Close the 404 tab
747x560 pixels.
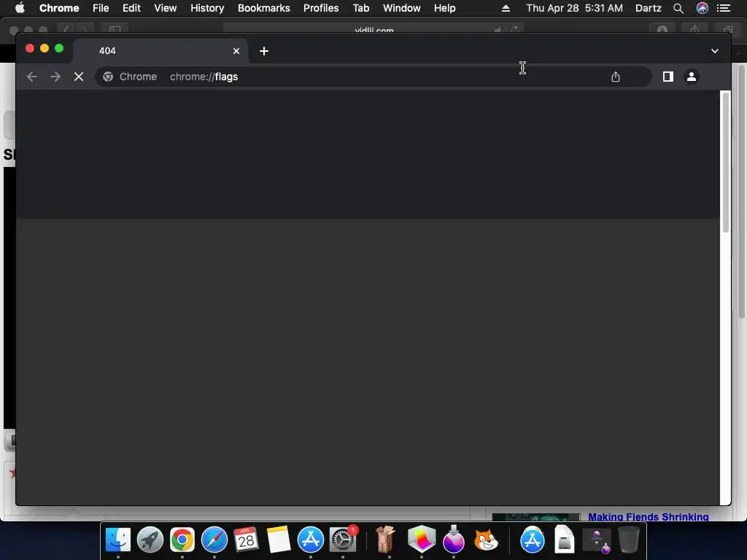(x=236, y=51)
